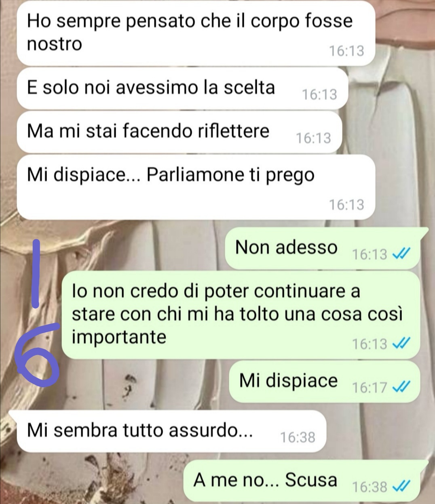Screen dimensions: 435x504
Task: Tap the message "Mi dispiace... Parliamone ti prego"
Action: [x=196, y=187]
